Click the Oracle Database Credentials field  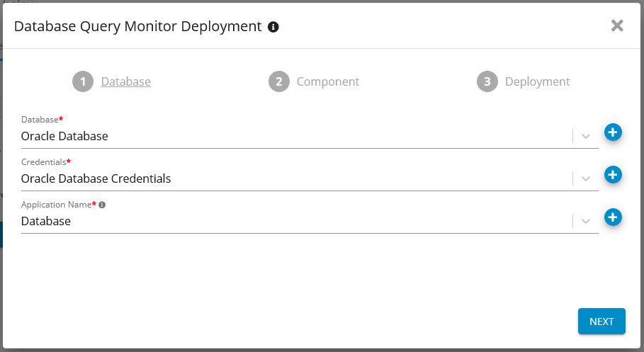pyautogui.click(x=283, y=178)
